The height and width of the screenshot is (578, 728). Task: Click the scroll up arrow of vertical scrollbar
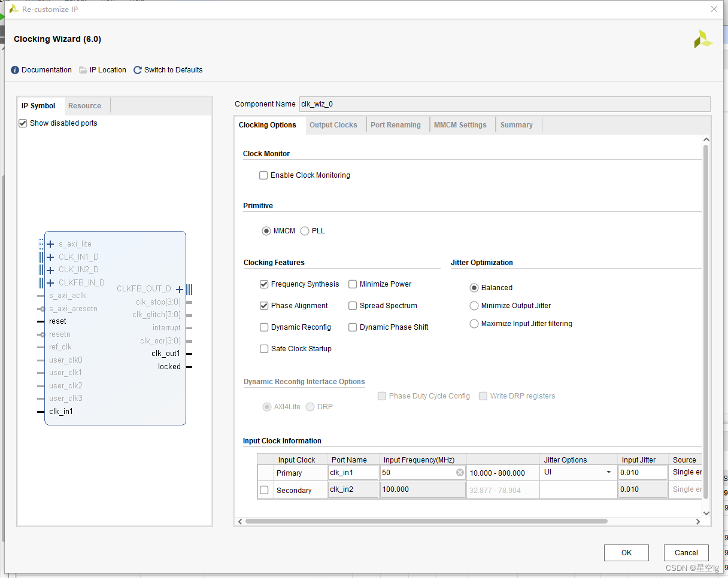coord(706,139)
